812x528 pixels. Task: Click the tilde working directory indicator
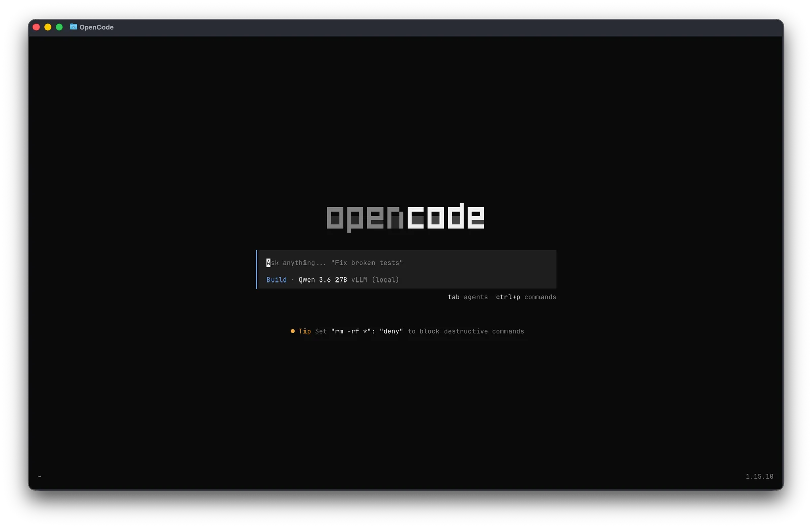(39, 477)
